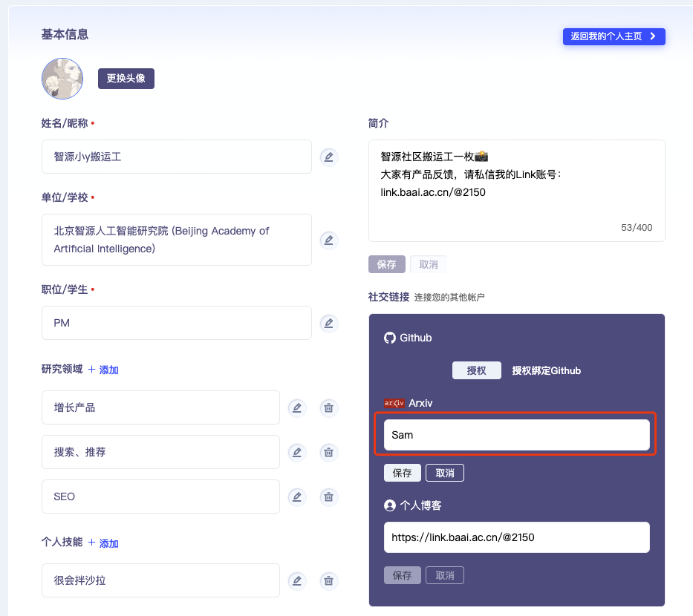Cancel the Arxiv edit with 取消
Viewport: 693px width, 616px height.
[x=445, y=473]
